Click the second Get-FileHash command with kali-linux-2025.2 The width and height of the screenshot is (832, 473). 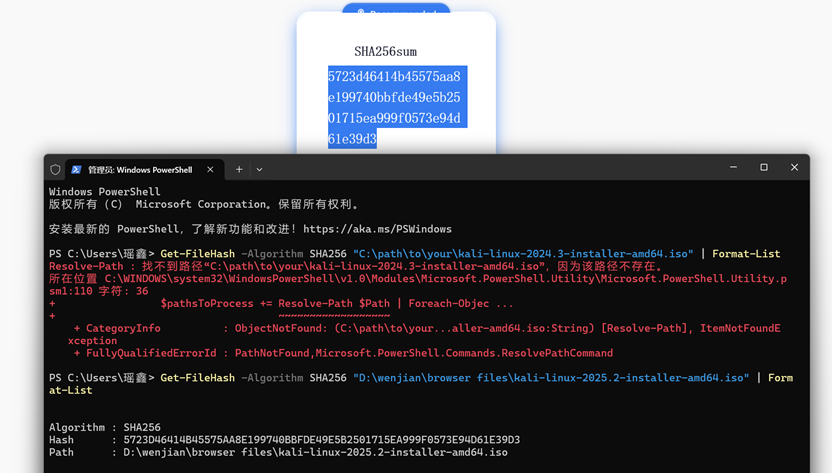pyautogui.click(x=421, y=384)
